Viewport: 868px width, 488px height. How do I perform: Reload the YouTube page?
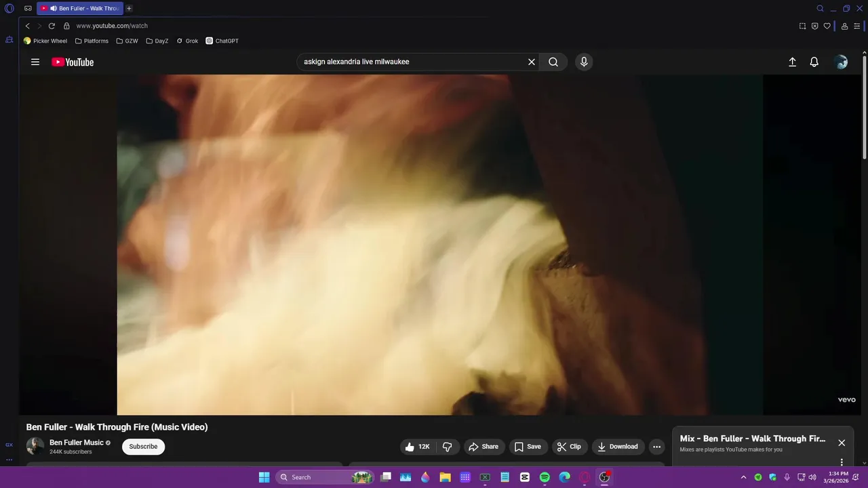pos(52,26)
